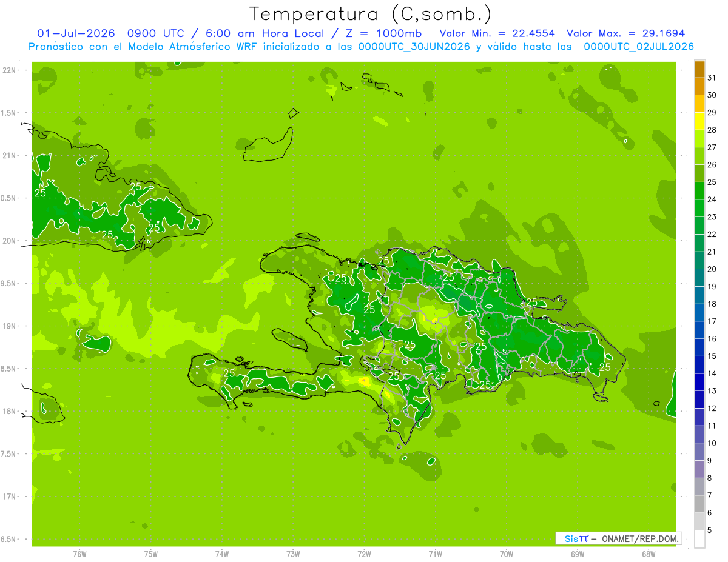This screenshot has height=562, width=728.
Task: Select the date text "01-Jul-2026"
Action: pyautogui.click(x=76, y=33)
